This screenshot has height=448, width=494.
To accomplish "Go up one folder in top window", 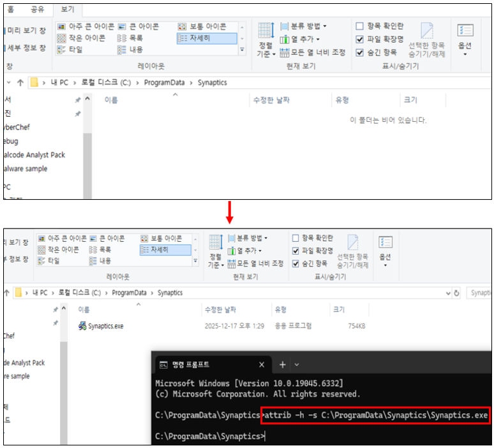I will coord(20,83).
